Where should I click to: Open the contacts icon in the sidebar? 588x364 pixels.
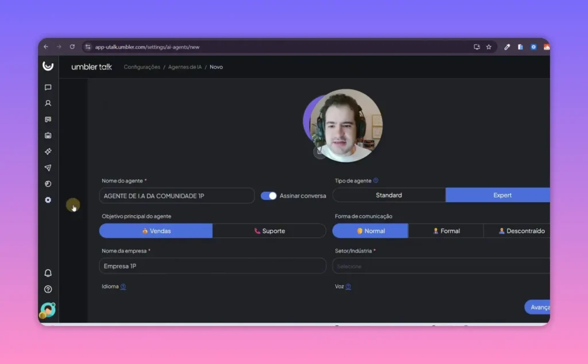point(48,103)
